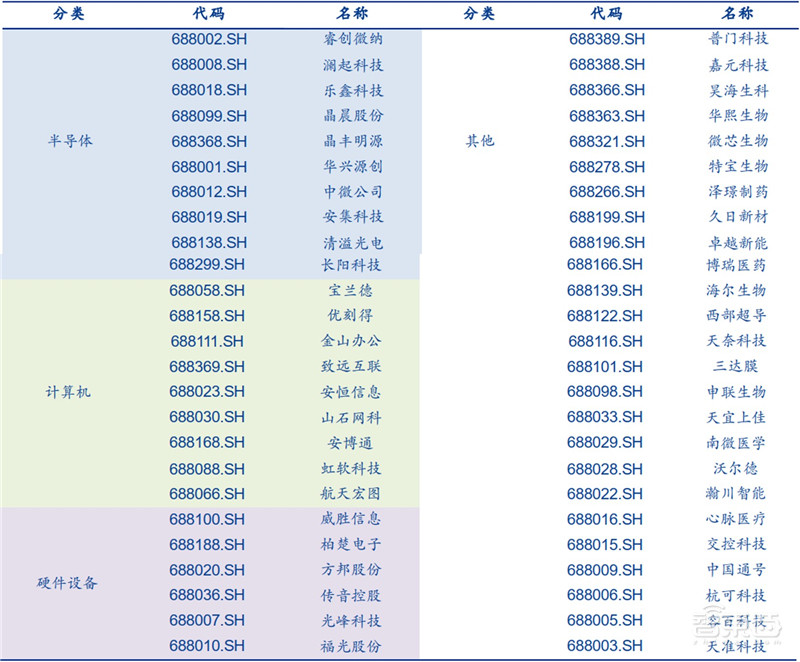The image size is (800, 662).
Task: Click stock name 中微公司
Action: (353, 191)
